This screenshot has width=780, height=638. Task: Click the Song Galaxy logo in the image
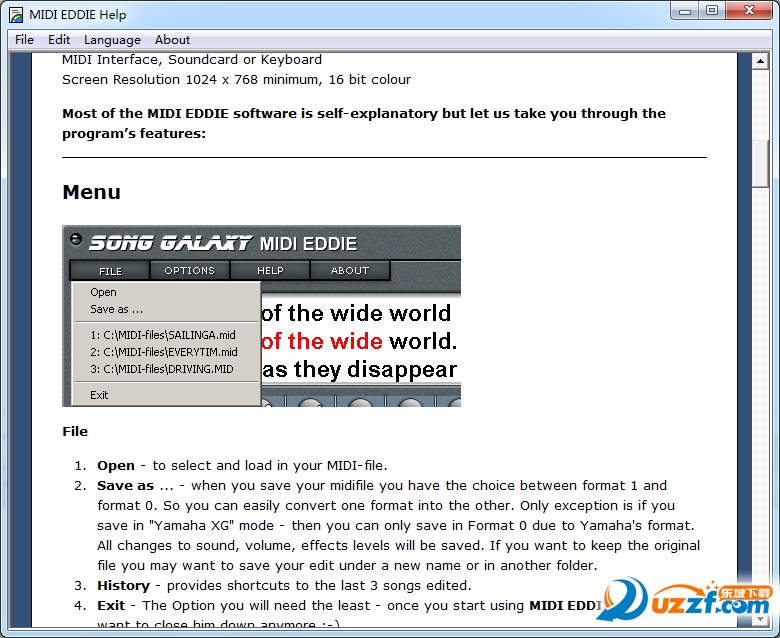click(x=170, y=243)
